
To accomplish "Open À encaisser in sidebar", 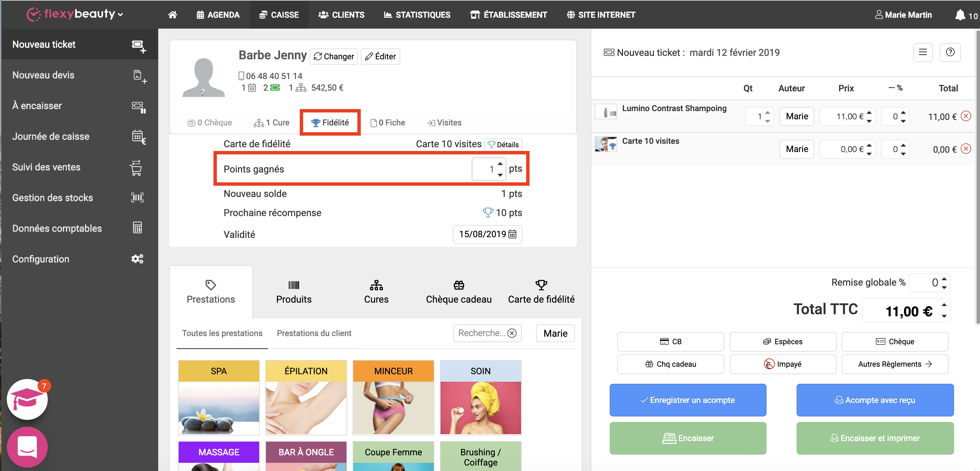I will [x=79, y=106].
